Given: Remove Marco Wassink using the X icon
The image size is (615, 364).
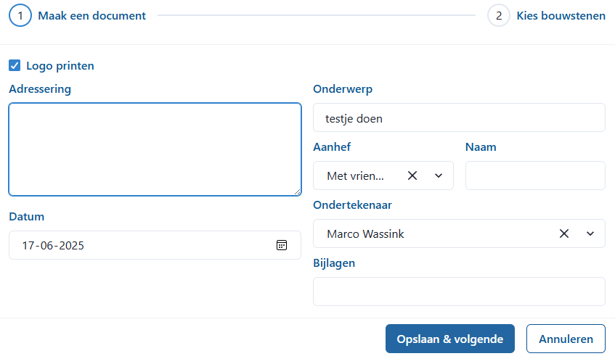Looking at the screenshot, I should pyautogui.click(x=564, y=233).
